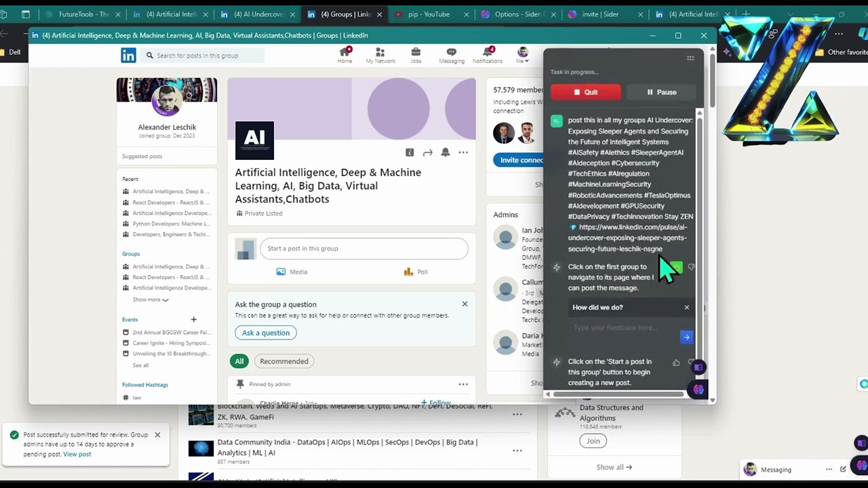The width and height of the screenshot is (868, 488).
Task: Click the group info icon under banner
Action: (410, 152)
